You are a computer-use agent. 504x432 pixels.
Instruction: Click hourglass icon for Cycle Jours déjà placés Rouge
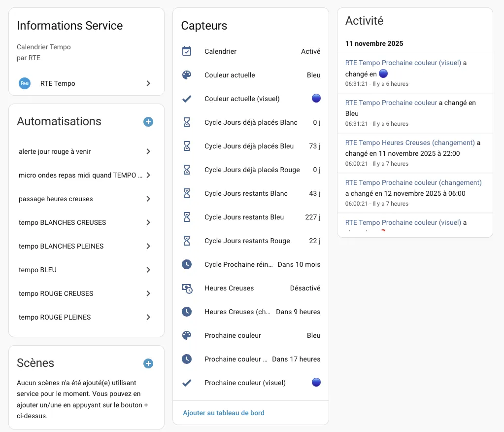[187, 170]
